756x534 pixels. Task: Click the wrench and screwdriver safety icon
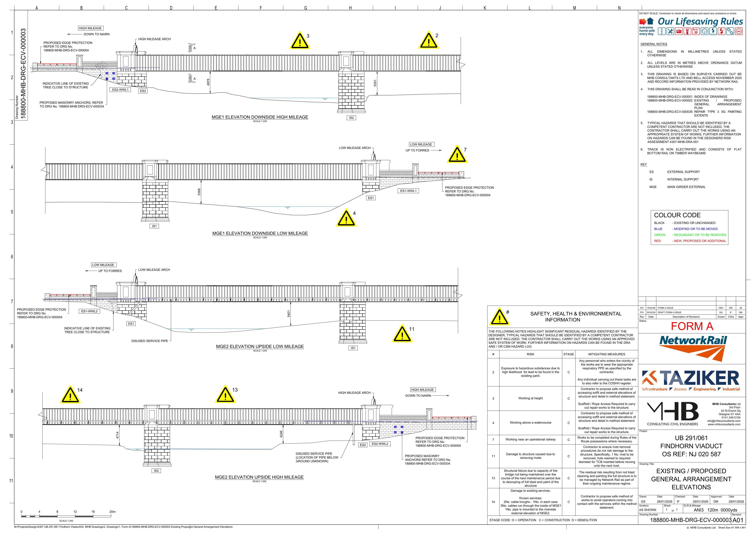click(x=670, y=31)
